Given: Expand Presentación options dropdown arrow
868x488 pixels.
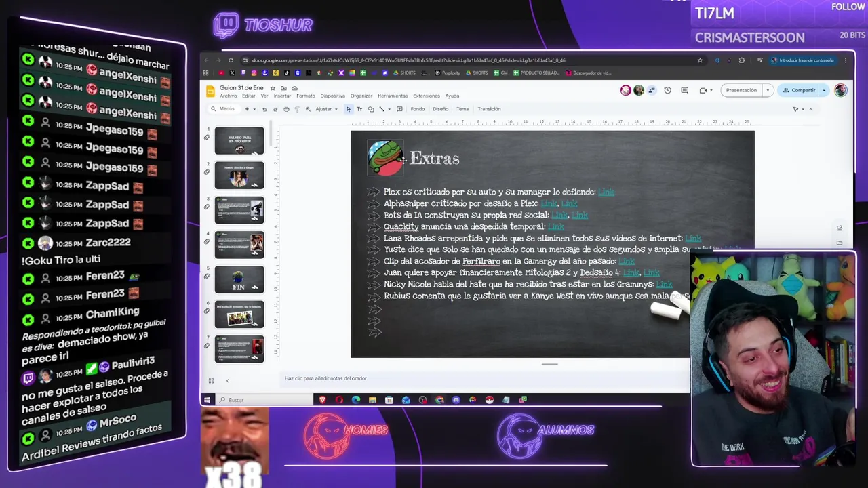Looking at the screenshot, I should pyautogui.click(x=768, y=90).
